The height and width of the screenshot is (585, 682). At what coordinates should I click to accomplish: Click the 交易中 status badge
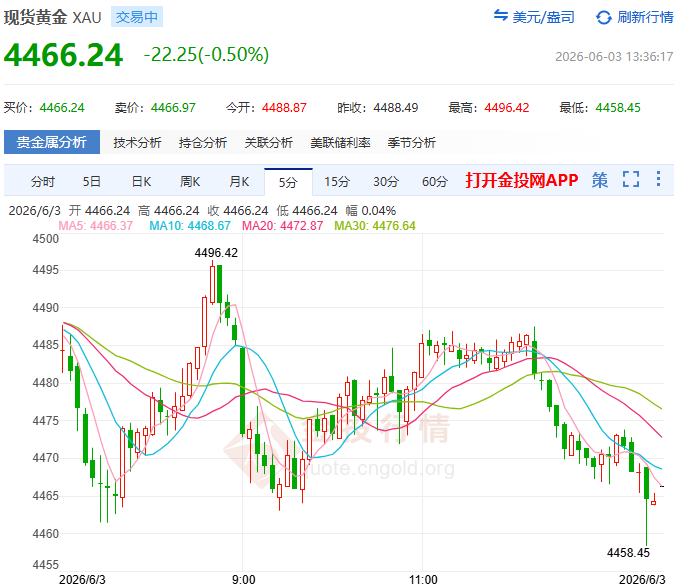[x=137, y=17]
